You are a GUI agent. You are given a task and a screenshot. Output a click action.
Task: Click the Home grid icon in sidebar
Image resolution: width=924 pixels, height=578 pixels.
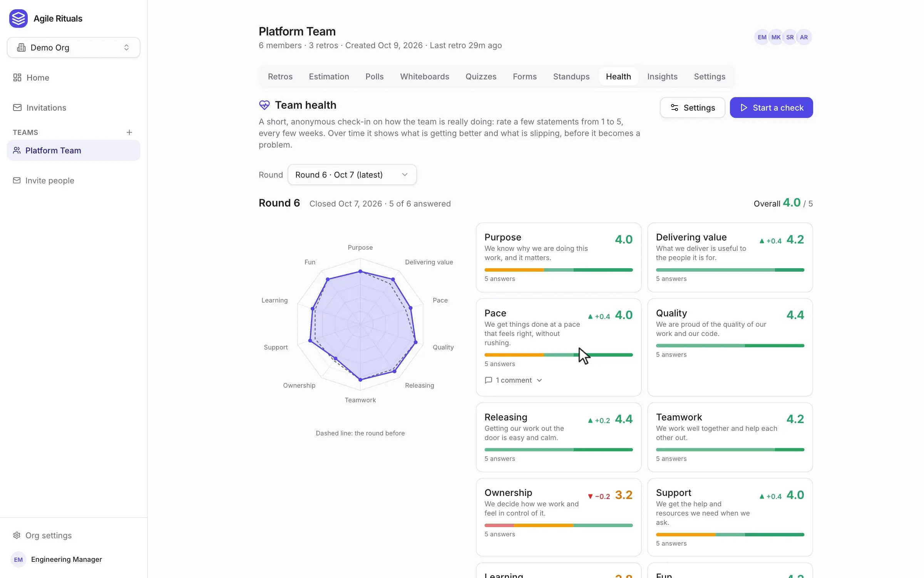tap(17, 77)
